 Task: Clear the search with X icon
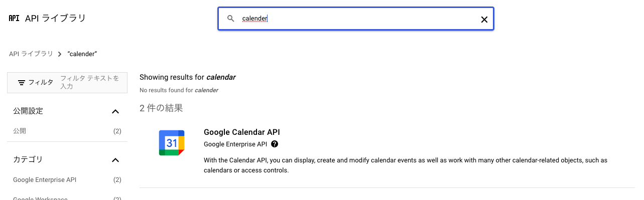(484, 20)
